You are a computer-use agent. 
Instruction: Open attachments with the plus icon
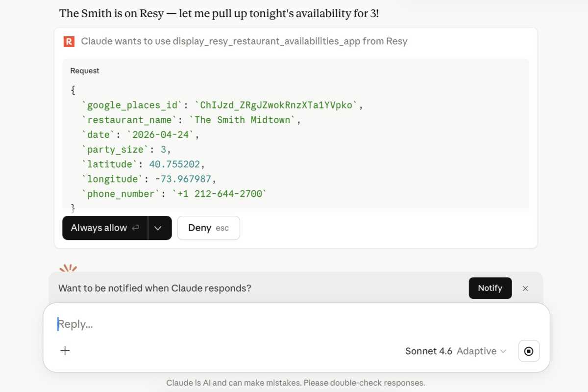(65, 350)
